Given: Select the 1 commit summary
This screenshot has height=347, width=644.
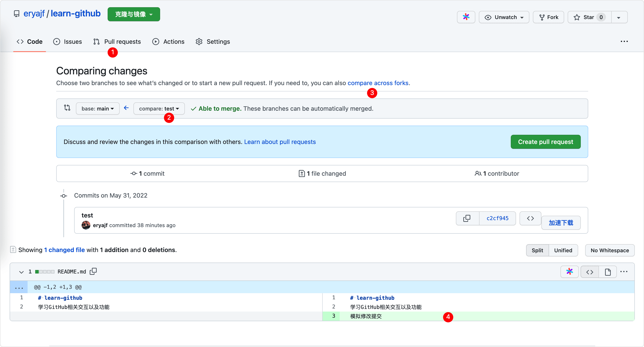Looking at the screenshot, I should click(x=147, y=173).
